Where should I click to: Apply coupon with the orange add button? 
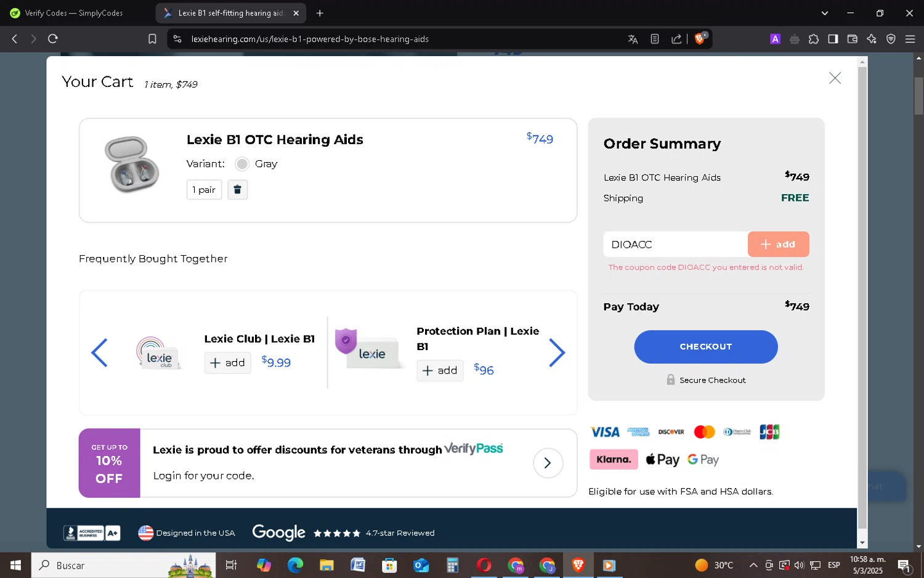pyautogui.click(x=778, y=245)
